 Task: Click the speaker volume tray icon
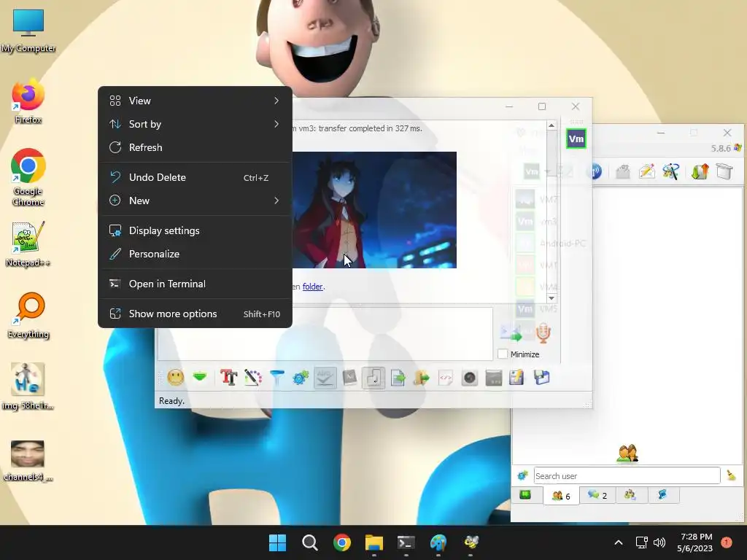click(659, 542)
